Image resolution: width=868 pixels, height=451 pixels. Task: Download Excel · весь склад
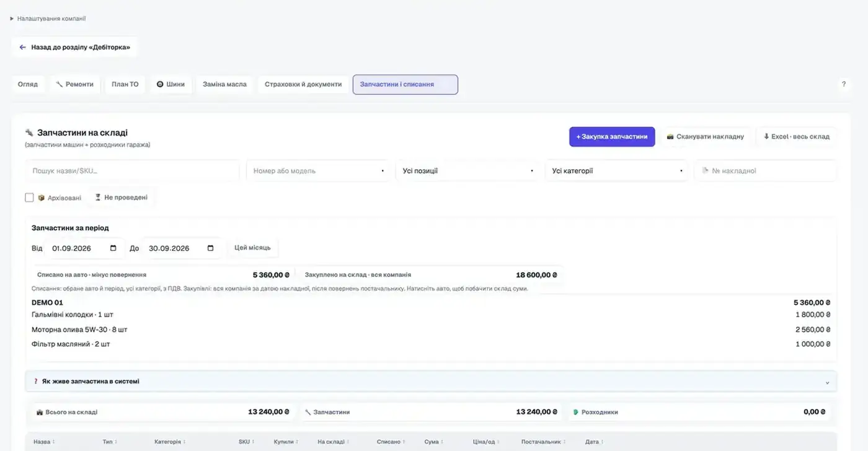click(796, 137)
